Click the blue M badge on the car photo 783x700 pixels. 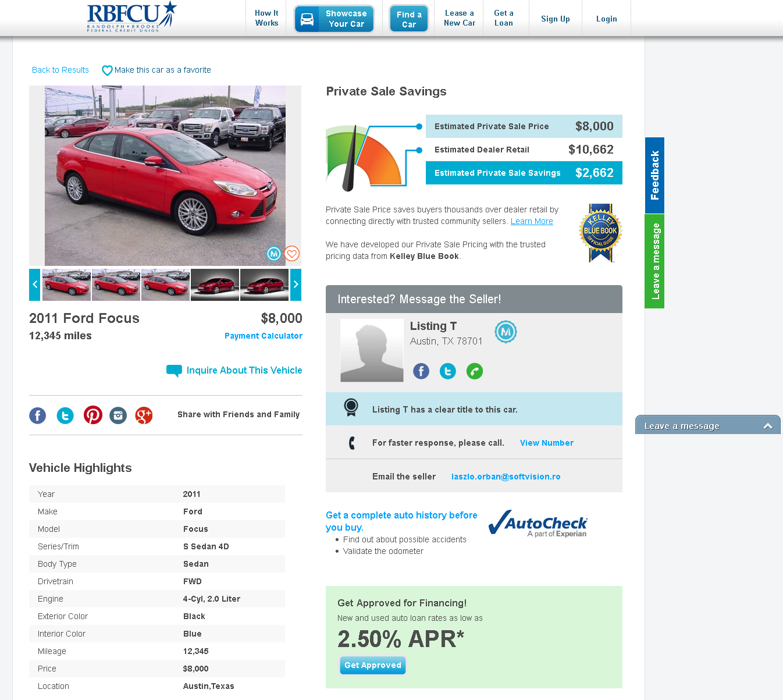pos(273,254)
